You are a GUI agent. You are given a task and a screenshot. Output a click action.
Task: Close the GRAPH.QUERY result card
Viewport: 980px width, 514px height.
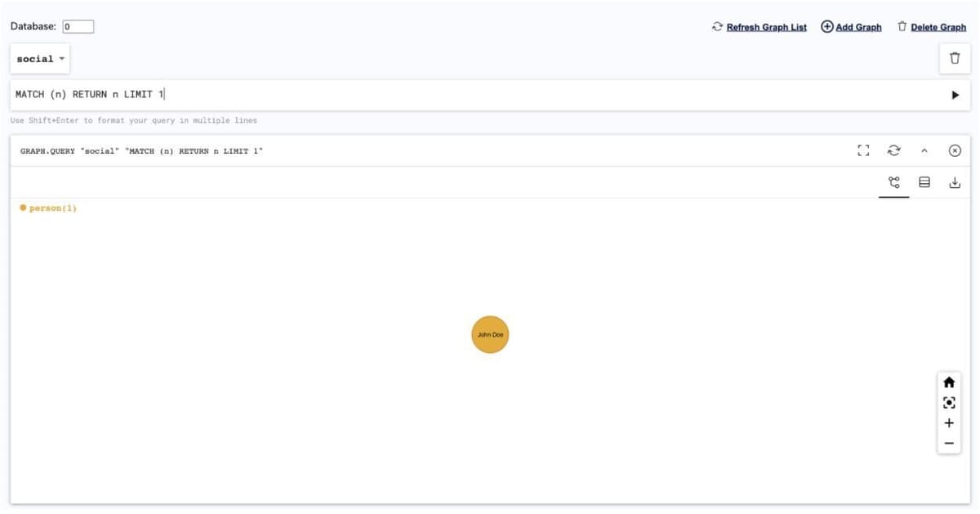pos(955,150)
